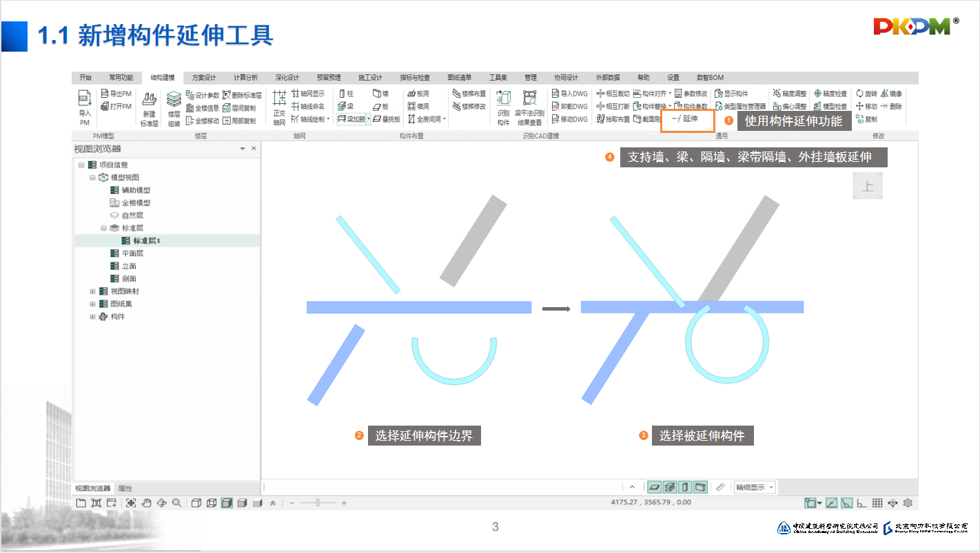Expand the 视图映射 tree node
The image size is (980, 553).
coord(92,291)
